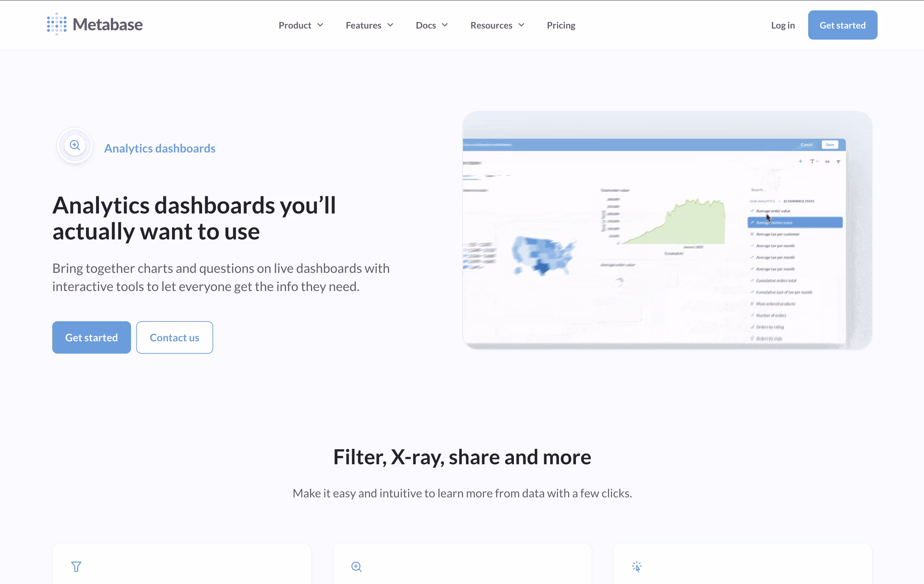Click the link icon in preview toolbar
This screenshot has height=584, width=924.
827,162
